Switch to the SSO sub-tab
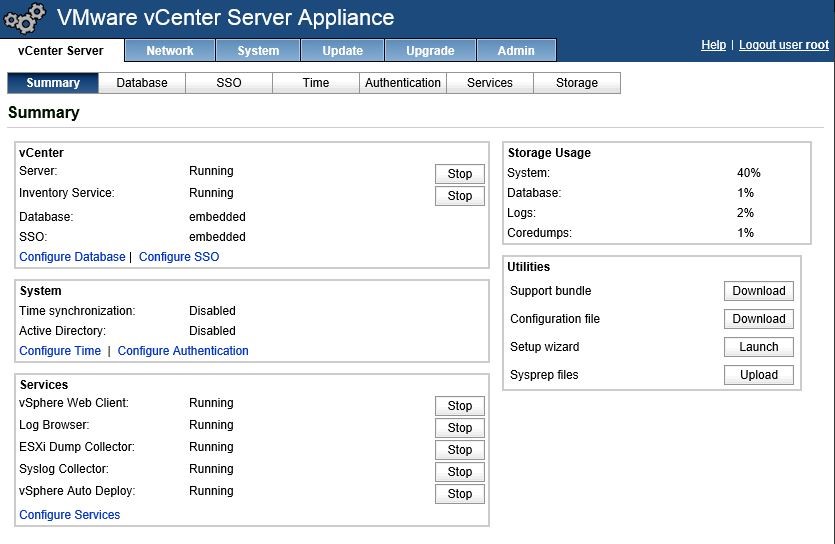 229,83
